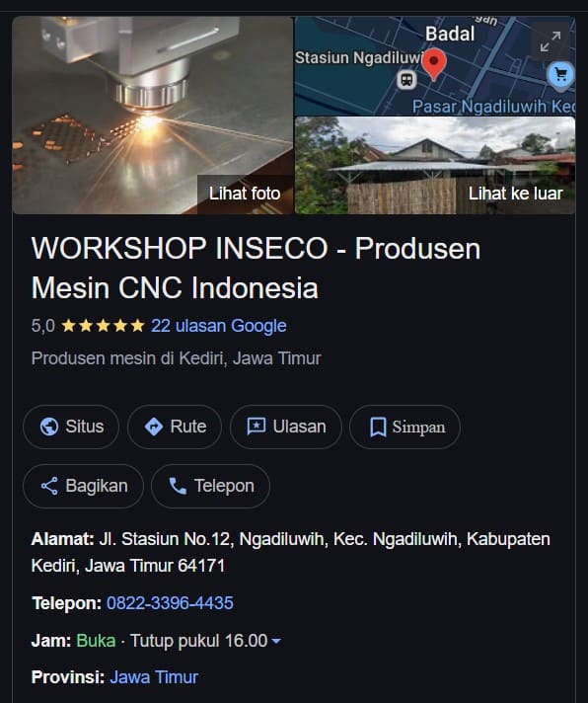Open Lihat ke luar street view thumbnail

435,166
